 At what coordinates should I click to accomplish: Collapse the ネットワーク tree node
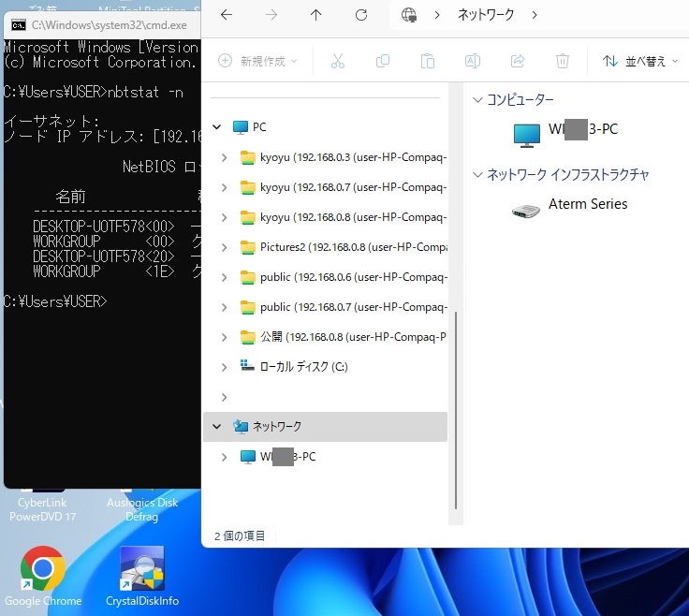(x=217, y=427)
